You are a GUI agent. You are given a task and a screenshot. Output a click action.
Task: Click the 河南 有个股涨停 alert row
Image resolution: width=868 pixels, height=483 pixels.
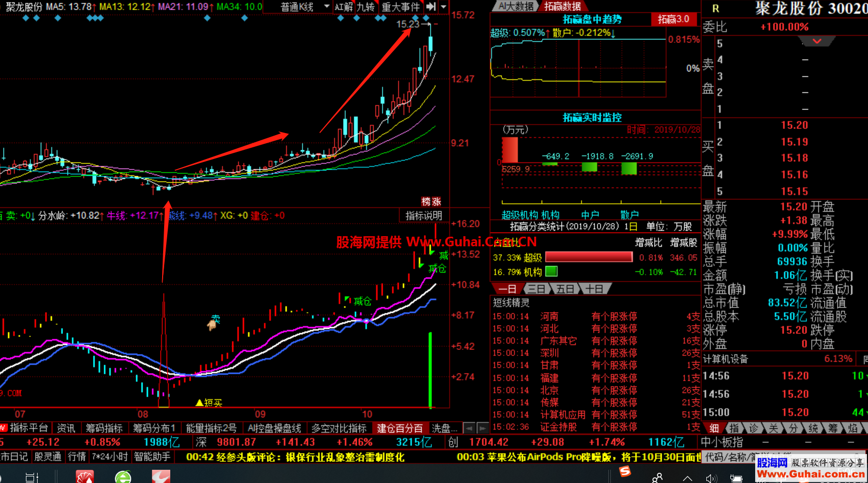596,316
